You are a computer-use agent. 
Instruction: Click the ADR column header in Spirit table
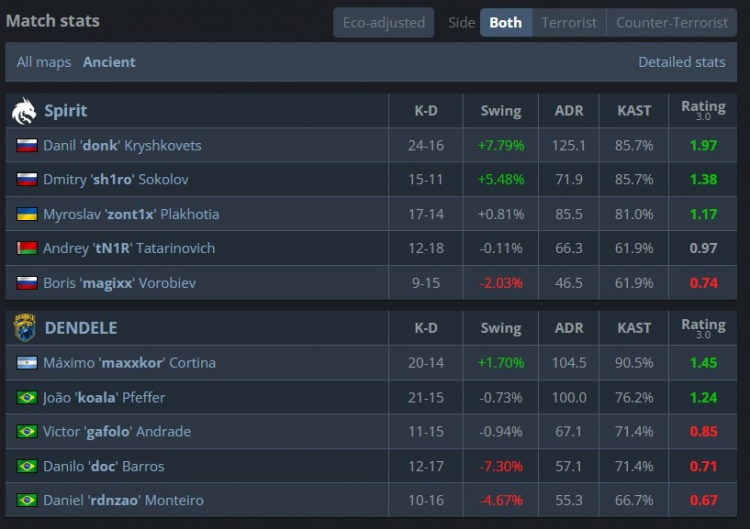coord(569,111)
